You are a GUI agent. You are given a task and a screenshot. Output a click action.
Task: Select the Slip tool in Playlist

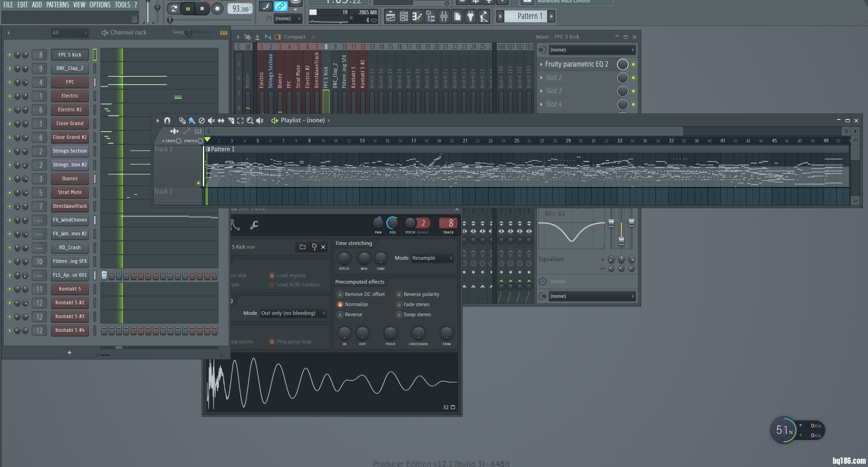(x=221, y=120)
